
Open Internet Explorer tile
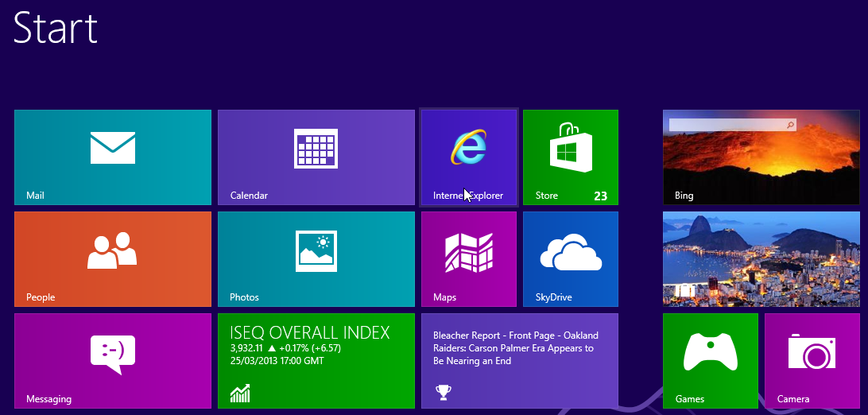click(x=469, y=157)
